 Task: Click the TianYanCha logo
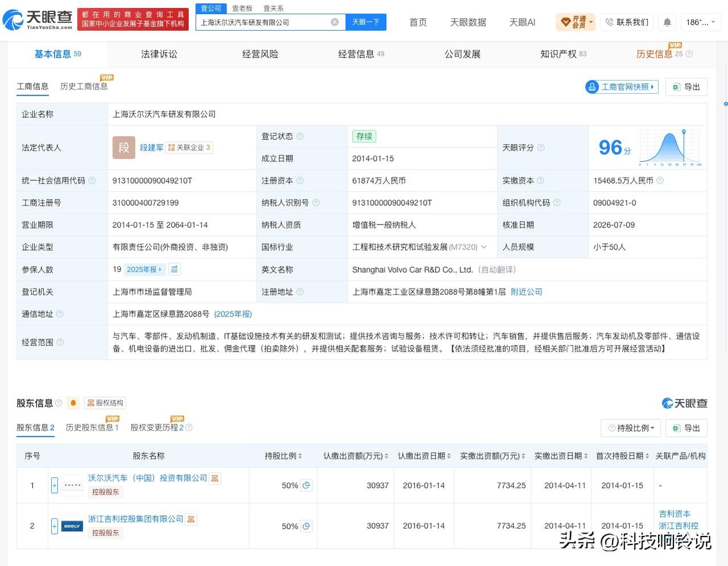pyautogui.click(x=38, y=20)
